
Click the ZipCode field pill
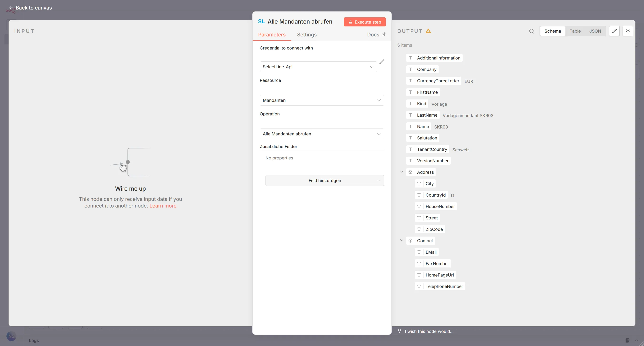pyautogui.click(x=430, y=229)
